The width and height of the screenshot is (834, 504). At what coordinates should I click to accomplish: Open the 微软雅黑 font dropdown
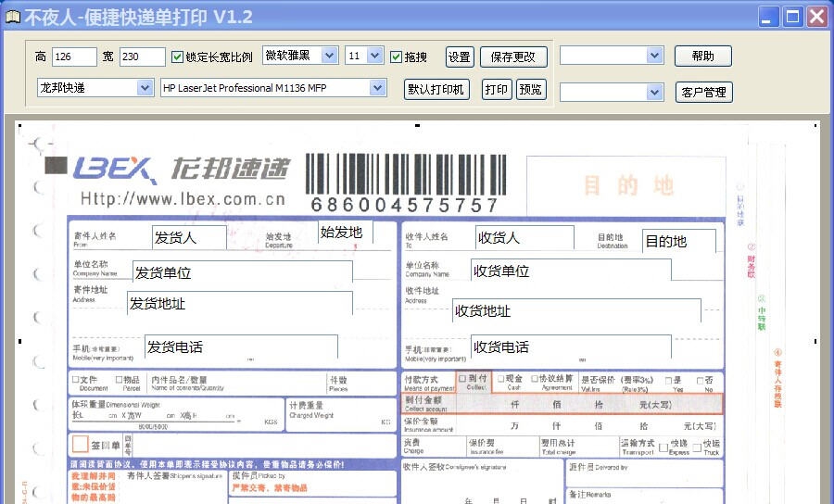[329, 56]
